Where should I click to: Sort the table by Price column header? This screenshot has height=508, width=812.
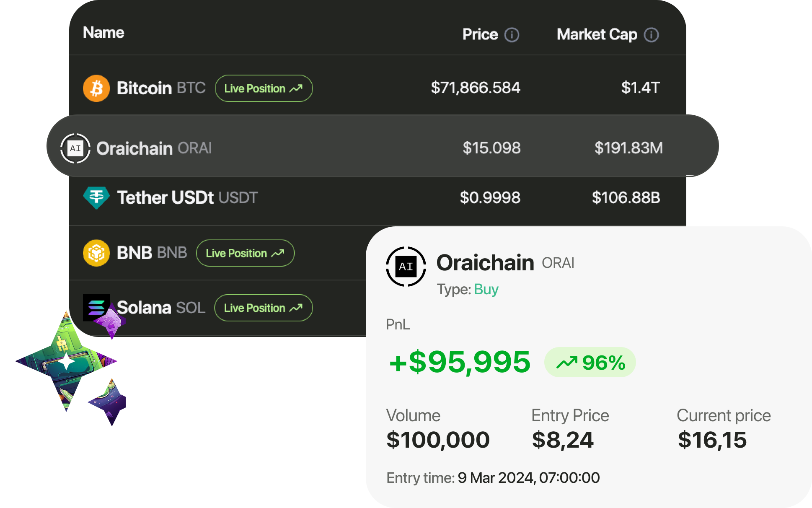480,34
